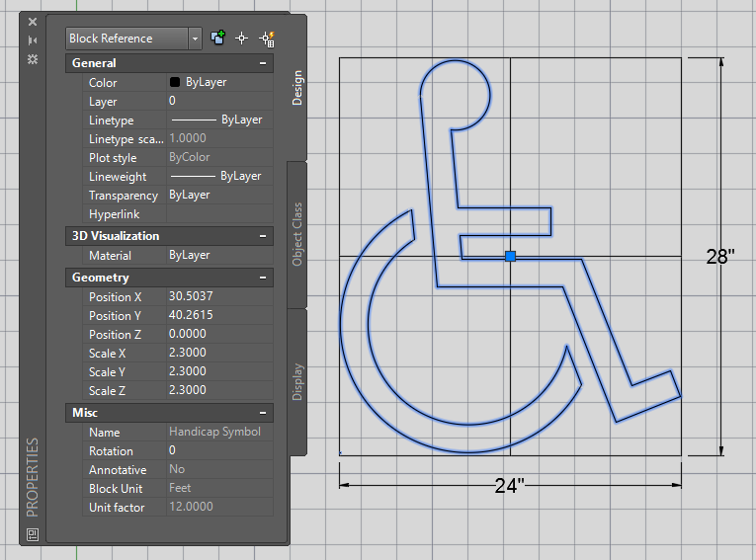Image resolution: width=756 pixels, height=560 pixels.
Task: Click the Annotative No value
Action: tap(219, 469)
